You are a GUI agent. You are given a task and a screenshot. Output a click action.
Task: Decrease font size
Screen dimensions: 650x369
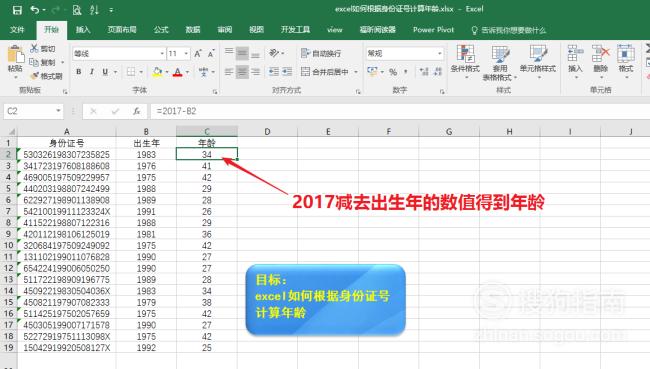(x=211, y=53)
